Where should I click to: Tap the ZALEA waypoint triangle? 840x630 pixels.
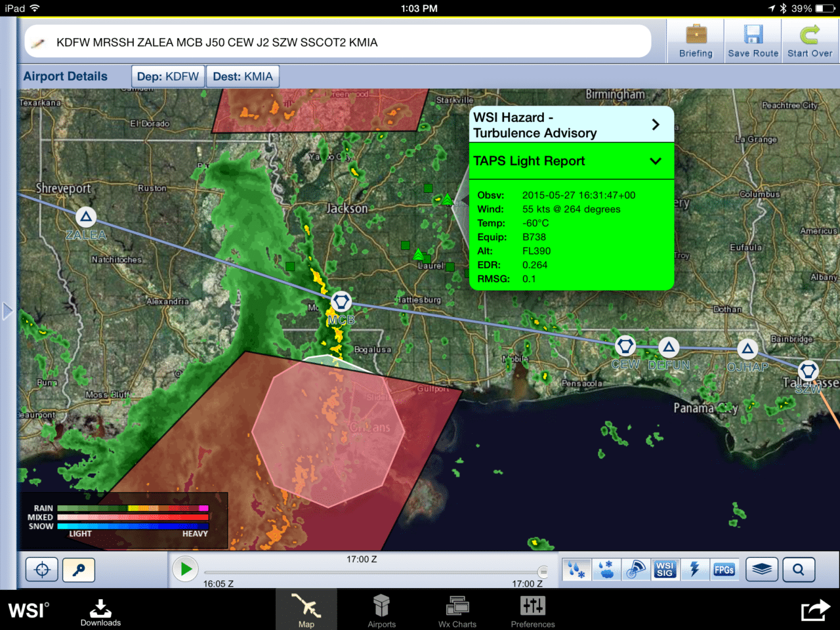coord(85,217)
